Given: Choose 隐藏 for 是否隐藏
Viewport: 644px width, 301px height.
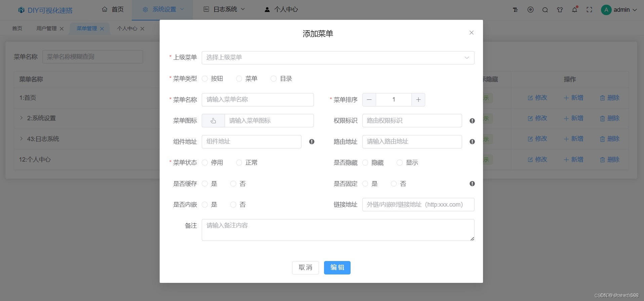Looking at the screenshot, I should (365, 163).
